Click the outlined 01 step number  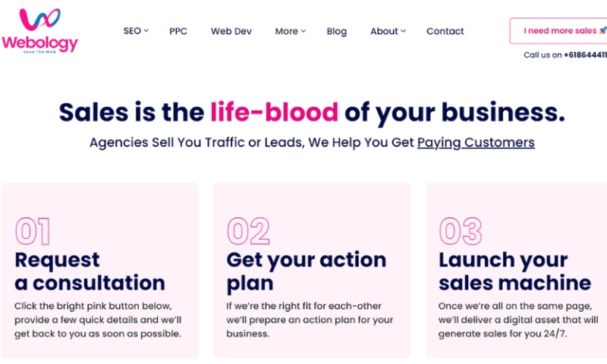pyautogui.click(x=33, y=231)
